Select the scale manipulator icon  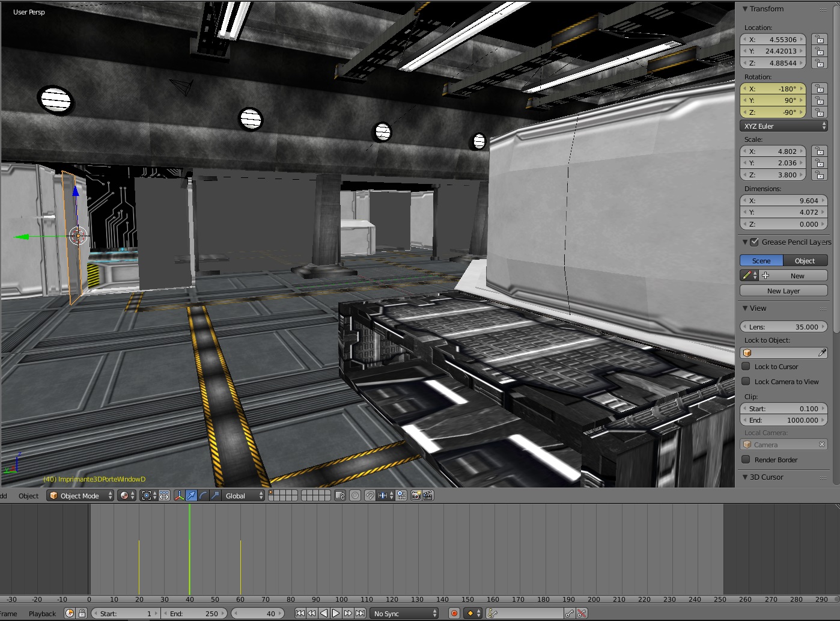pyautogui.click(x=215, y=495)
